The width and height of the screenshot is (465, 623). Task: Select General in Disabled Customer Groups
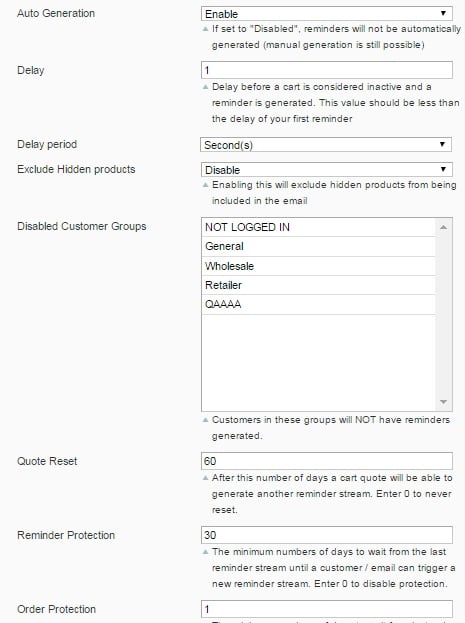tap(318, 246)
